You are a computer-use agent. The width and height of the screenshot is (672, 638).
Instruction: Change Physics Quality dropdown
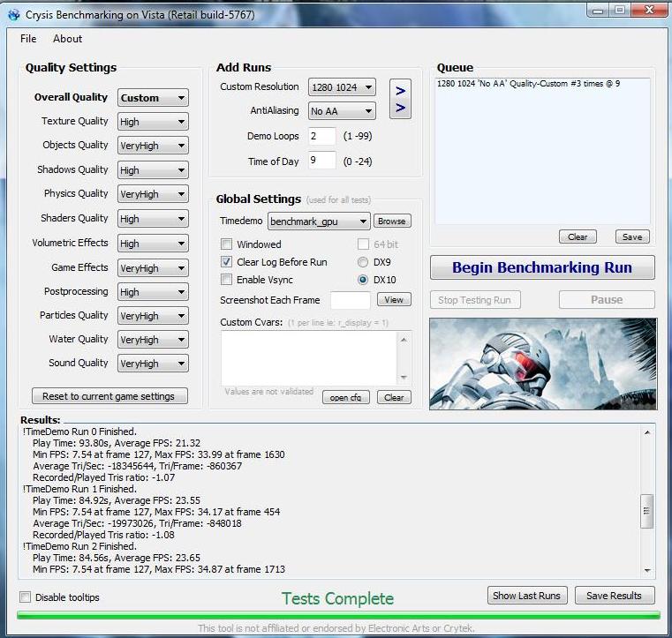tap(153, 194)
